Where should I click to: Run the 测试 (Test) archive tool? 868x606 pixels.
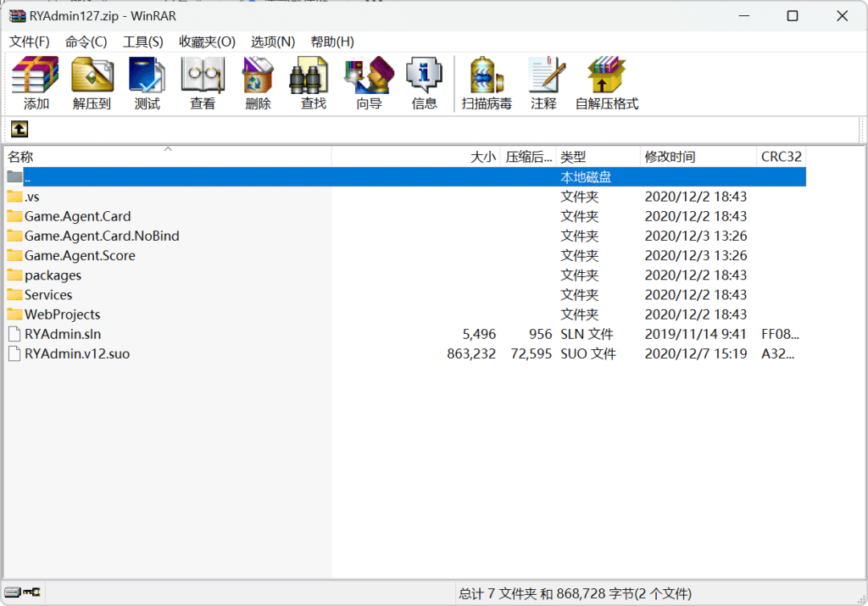coord(147,83)
